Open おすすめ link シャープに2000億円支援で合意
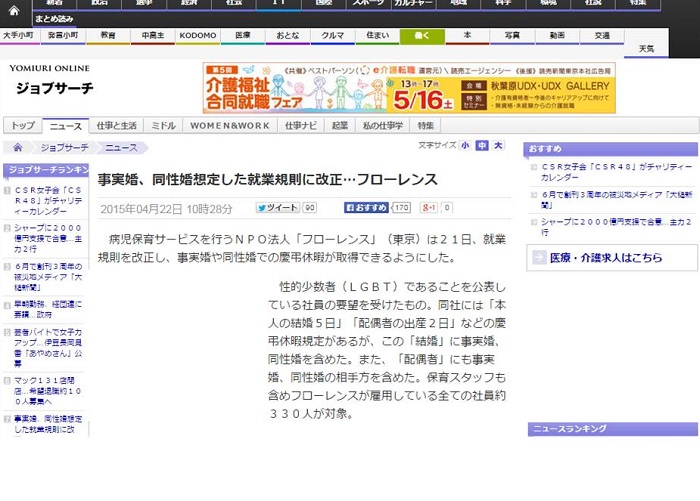The height and width of the screenshot is (501, 700). click(x=616, y=227)
